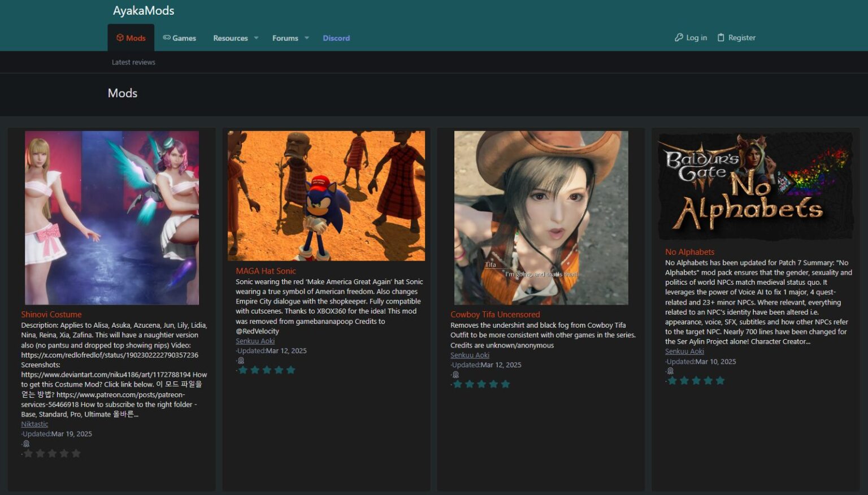Click the clipboard icon beside Register

click(721, 37)
